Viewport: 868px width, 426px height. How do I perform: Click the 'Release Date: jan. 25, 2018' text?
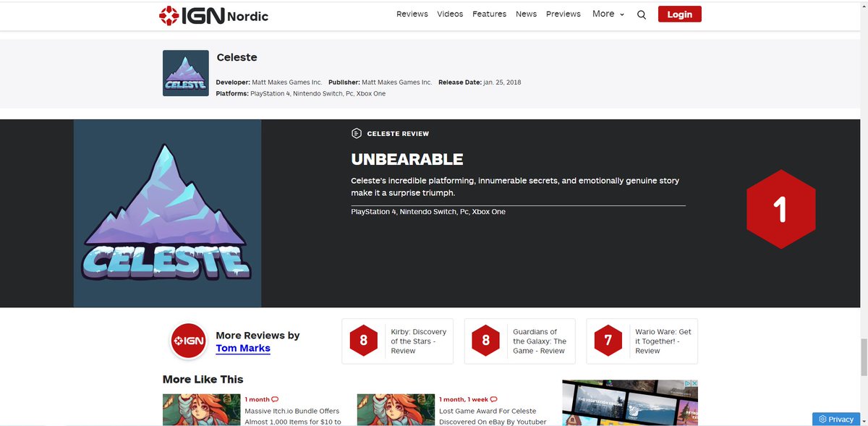coord(480,82)
